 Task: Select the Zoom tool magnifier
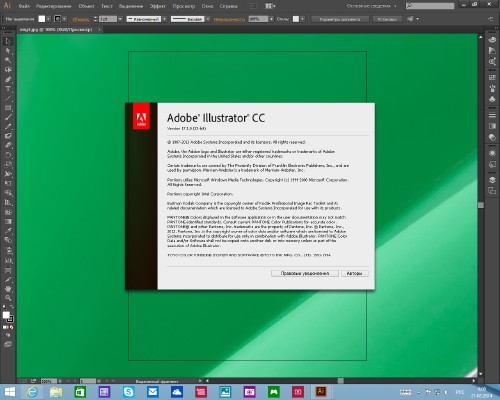pyautogui.click(x=8, y=298)
